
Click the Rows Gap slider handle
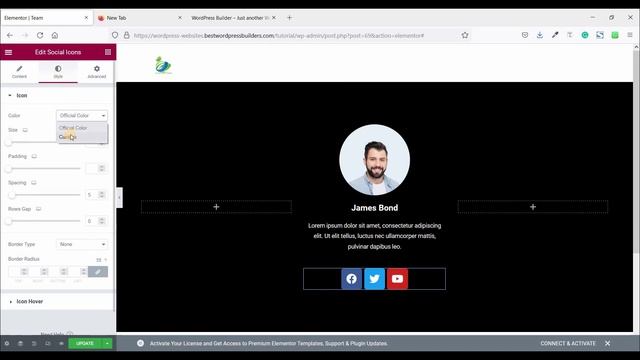pos(9,221)
